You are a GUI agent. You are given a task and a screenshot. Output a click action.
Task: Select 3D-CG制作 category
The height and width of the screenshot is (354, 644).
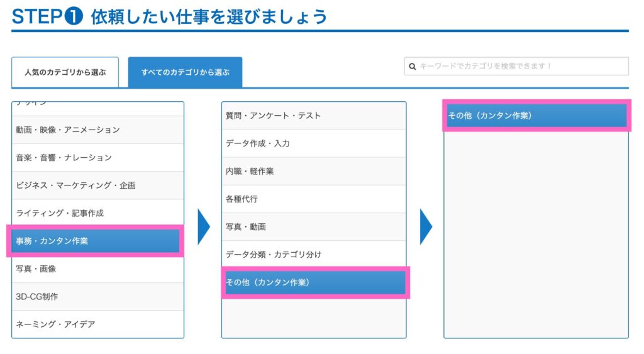(97, 296)
